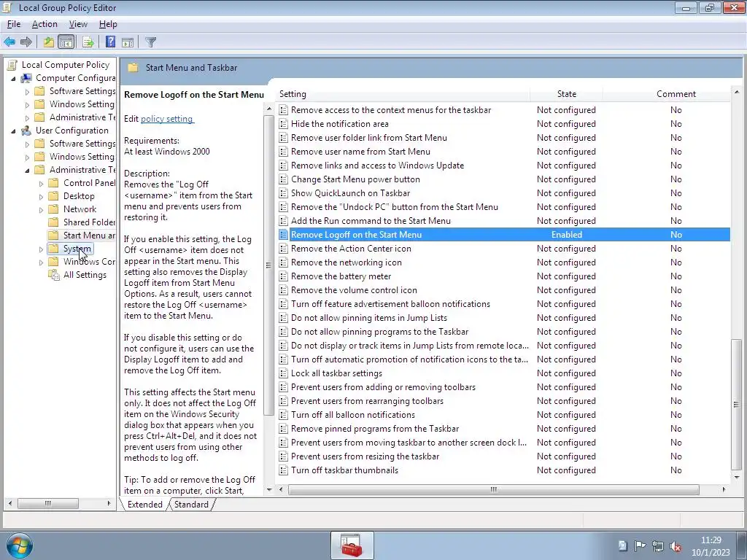
Task: Open the policy setting link
Action: 167,119
